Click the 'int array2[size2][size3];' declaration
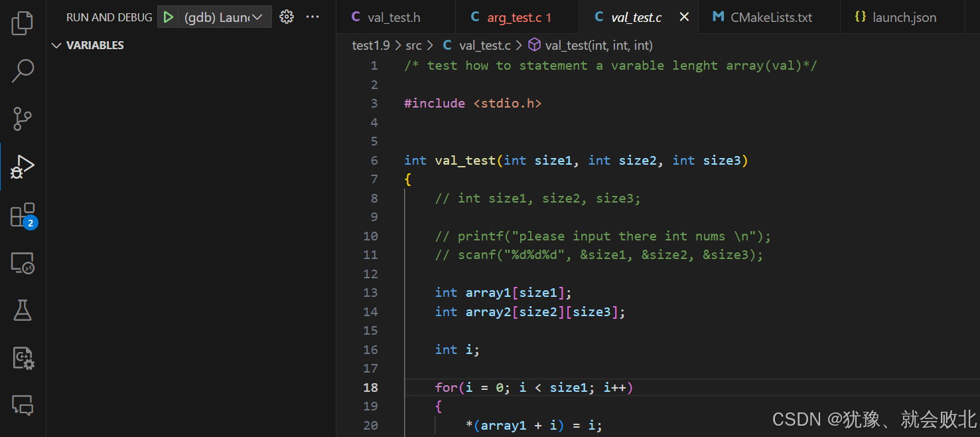The height and width of the screenshot is (437, 980). coord(530,311)
